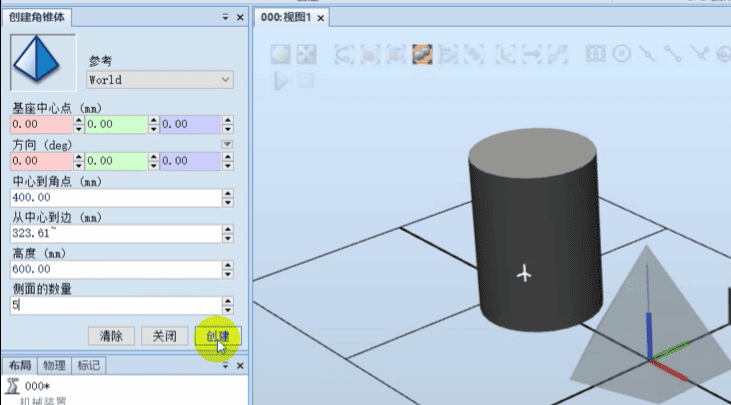Image resolution: width=731 pixels, height=405 pixels.
Task: Click the 创建 button
Action: tap(218, 336)
